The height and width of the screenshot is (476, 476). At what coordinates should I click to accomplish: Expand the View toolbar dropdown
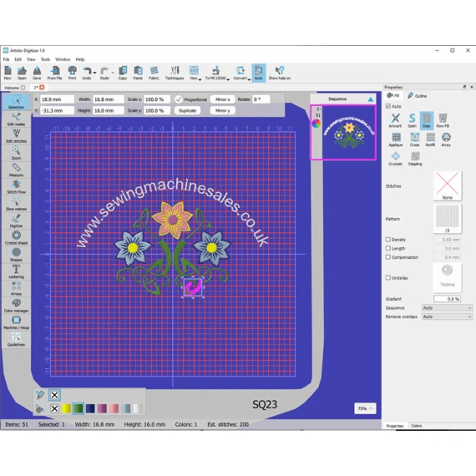[x=200, y=79]
